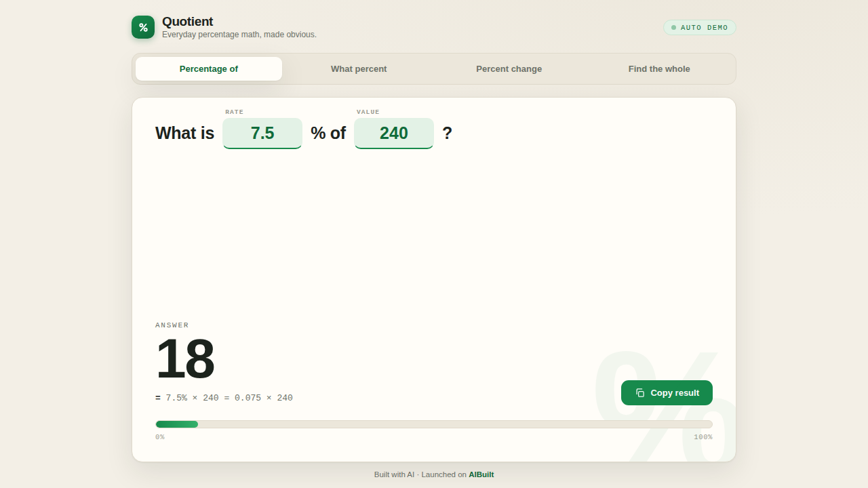Focus the Value field showing 240
This screenshot has height=488, width=868.
pos(394,134)
